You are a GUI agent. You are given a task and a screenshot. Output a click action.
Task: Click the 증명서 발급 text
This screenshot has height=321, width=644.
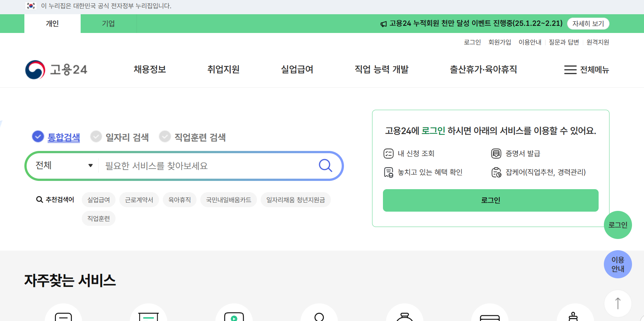click(x=523, y=154)
